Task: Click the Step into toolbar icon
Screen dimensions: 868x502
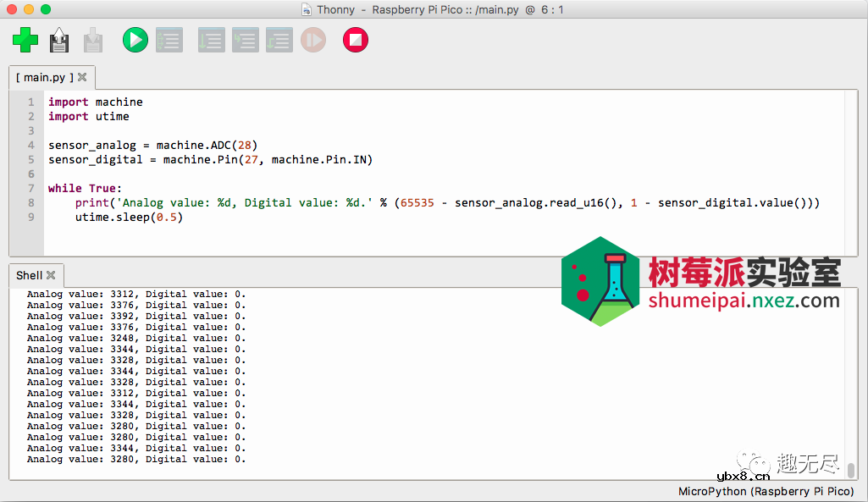Action: [246, 40]
